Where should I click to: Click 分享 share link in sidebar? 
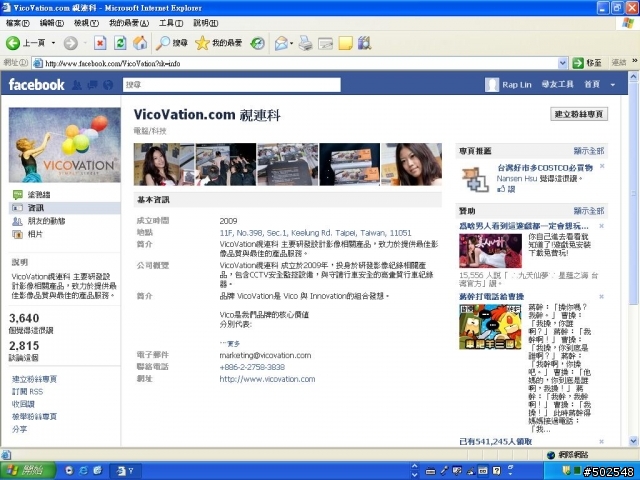click(x=20, y=429)
